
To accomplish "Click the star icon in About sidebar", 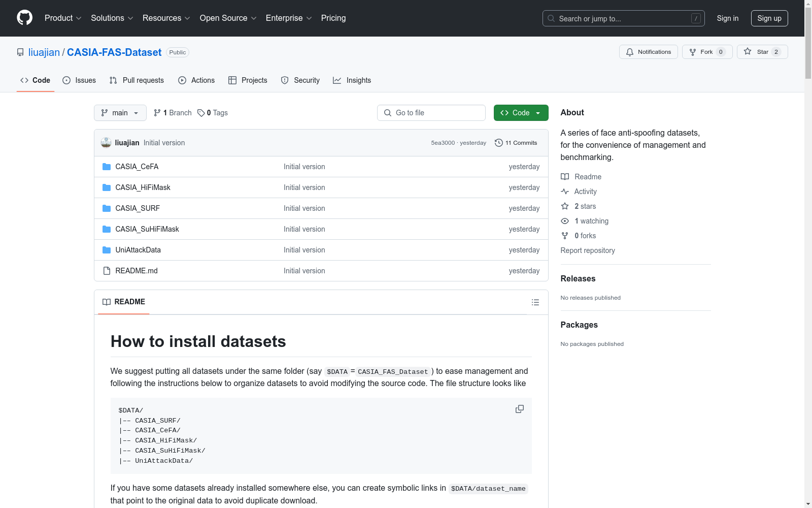I will tap(565, 206).
